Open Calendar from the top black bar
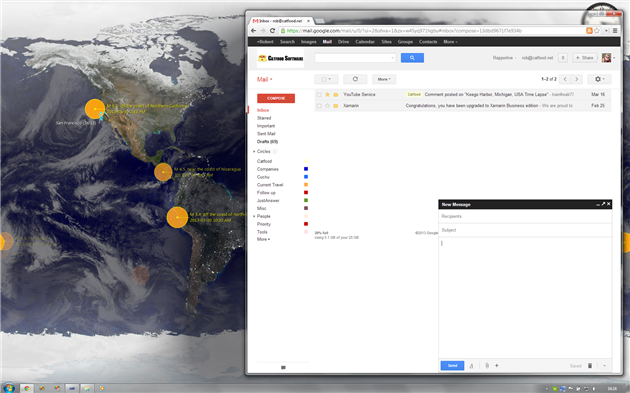Screen dimensions: 630x393 click(365, 42)
